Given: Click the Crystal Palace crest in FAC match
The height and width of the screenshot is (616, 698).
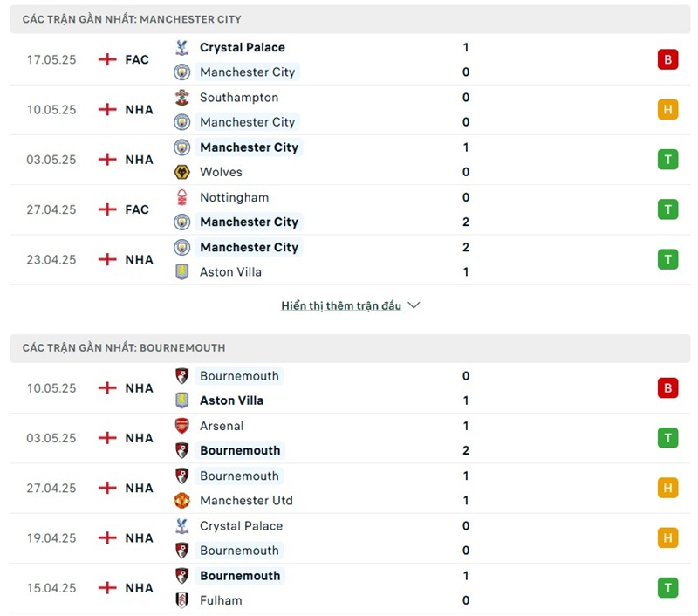Looking at the screenshot, I should 181,48.
